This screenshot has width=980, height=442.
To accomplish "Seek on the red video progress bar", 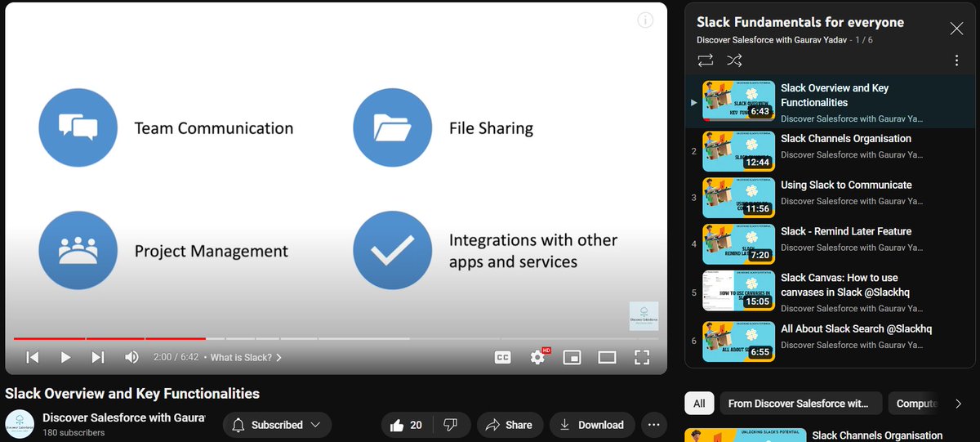I will 109,337.
